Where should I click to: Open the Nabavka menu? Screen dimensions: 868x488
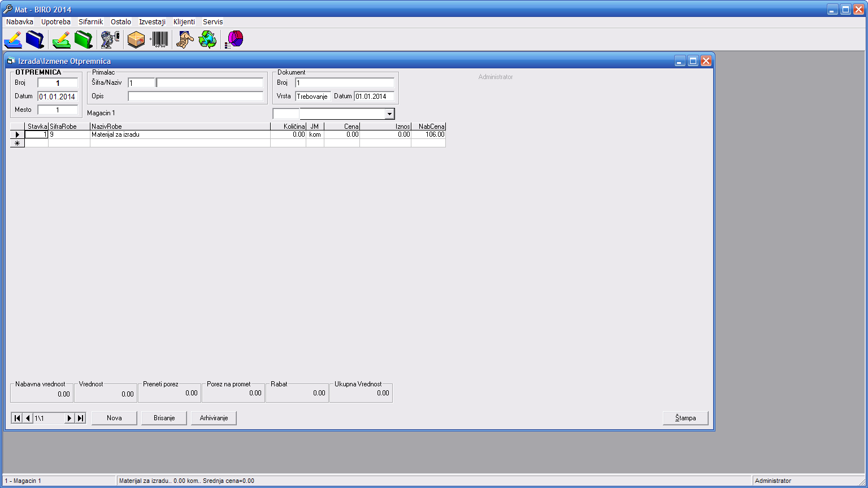point(20,22)
